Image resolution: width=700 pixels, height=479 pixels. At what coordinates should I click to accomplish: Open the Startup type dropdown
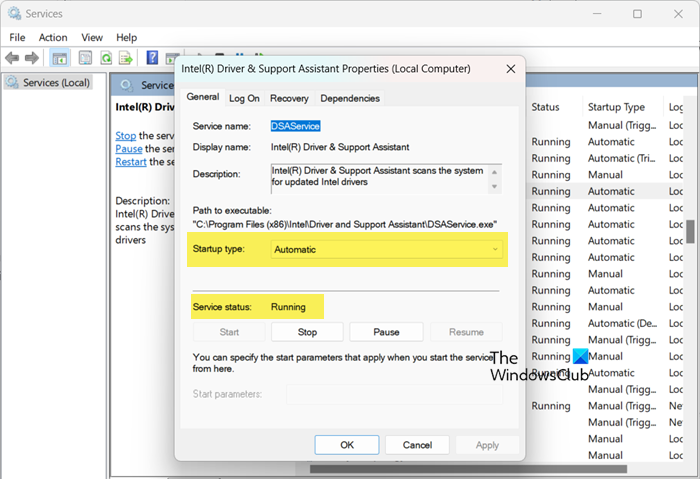pos(386,250)
